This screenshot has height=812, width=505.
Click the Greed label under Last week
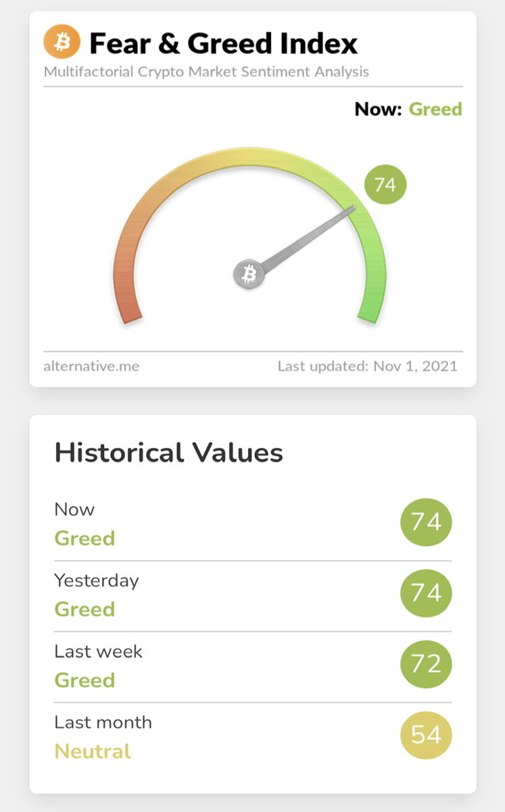85,680
